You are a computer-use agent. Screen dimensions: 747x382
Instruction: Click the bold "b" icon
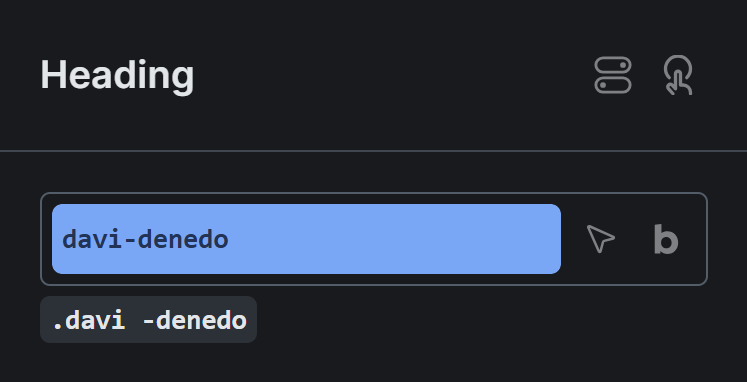[666, 239]
